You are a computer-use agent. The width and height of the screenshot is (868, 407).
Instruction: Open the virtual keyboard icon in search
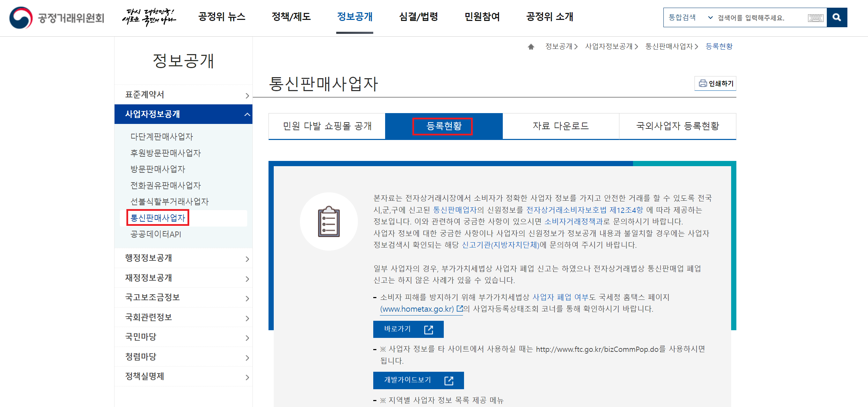(816, 18)
